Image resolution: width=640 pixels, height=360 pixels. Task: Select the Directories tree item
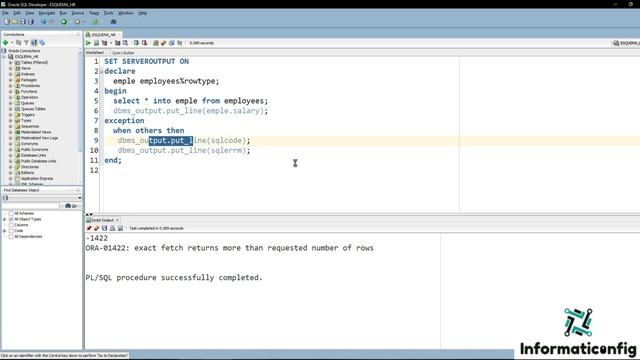tap(30, 167)
